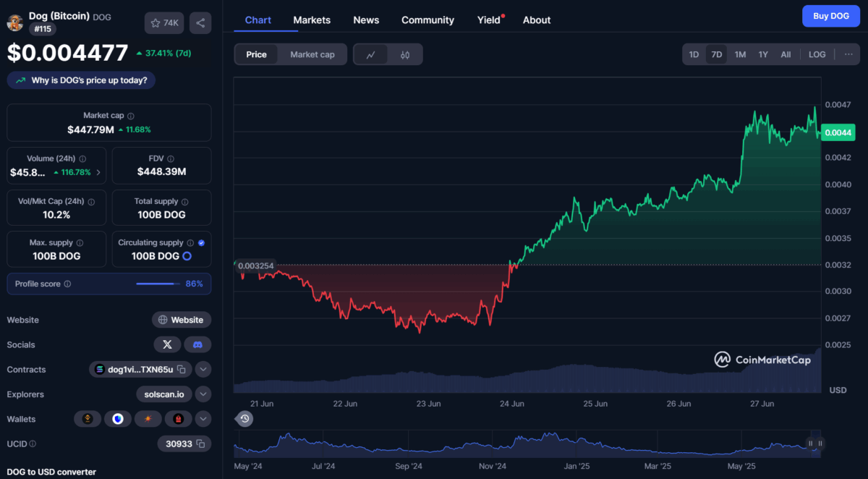868x479 pixels.
Task: Click the orange starburst wallet icon
Action: click(x=148, y=419)
